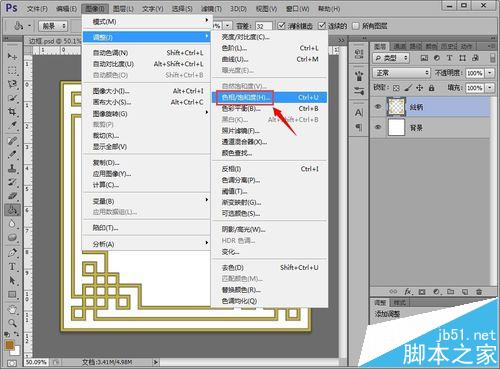Select the Healing Brush tool

pyautogui.click(x=12, y=140)
